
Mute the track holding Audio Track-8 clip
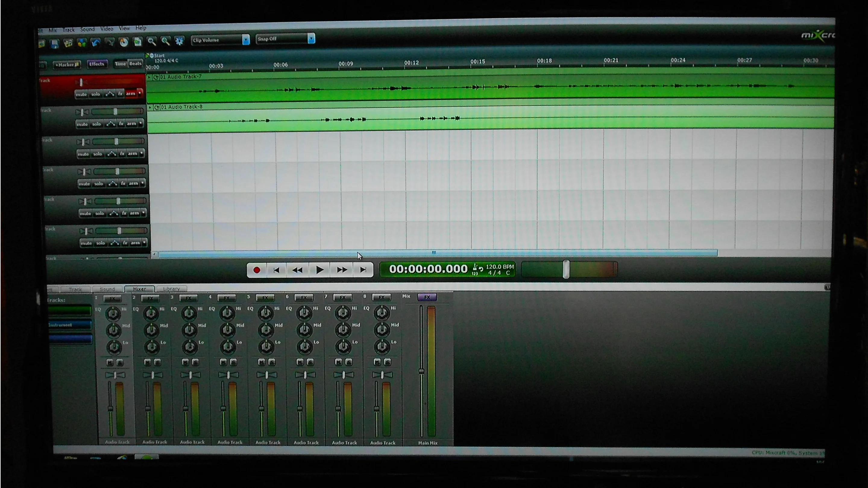pos(82,124)
